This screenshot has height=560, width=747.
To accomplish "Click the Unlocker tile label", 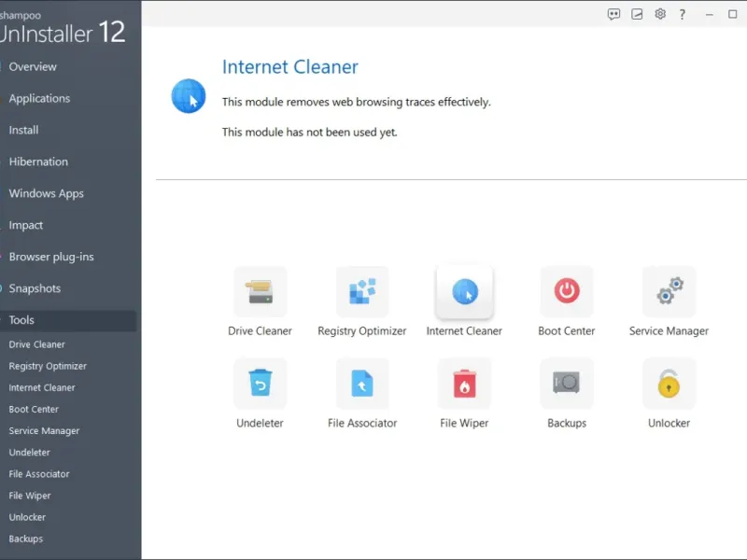I will (x=669, y=423).
